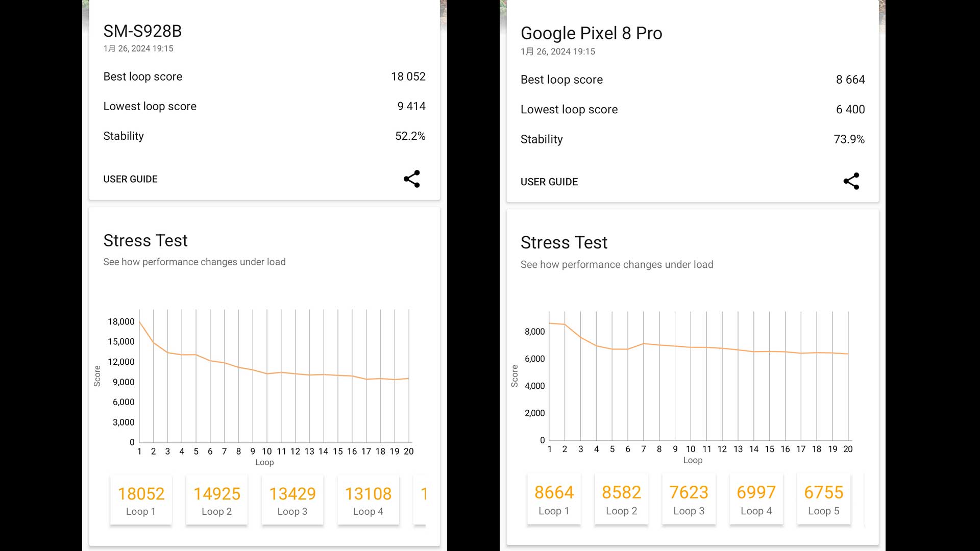
Task: Select the 14925 Loop 2 score card
Action: (x=216, y=500)
